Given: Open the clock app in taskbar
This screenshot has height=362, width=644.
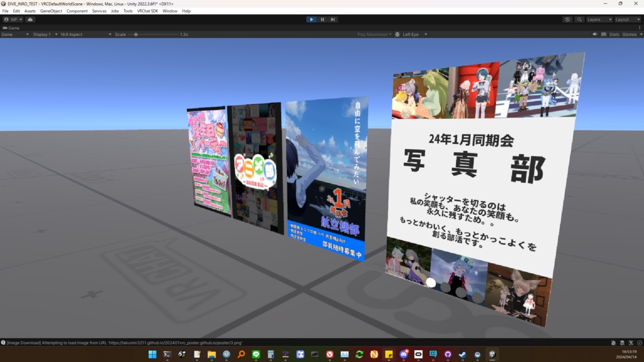Looking at the screenshot, I should coord(226,354).
